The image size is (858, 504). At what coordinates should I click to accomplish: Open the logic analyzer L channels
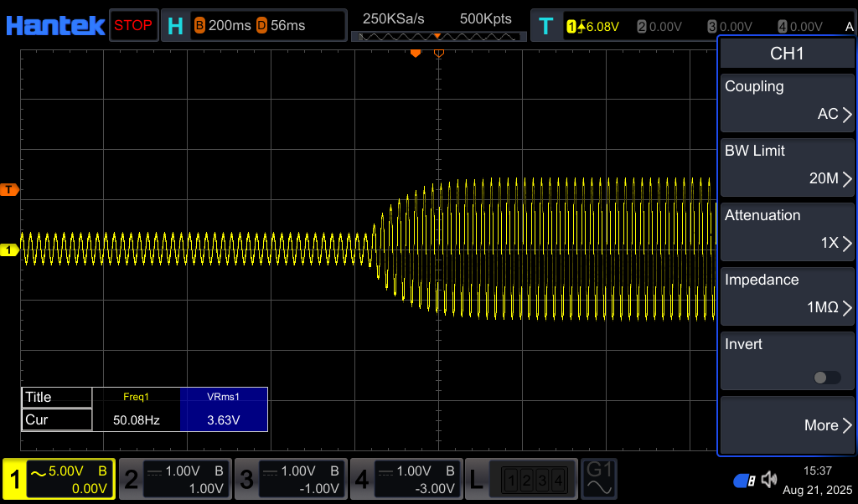tap(521, 479)
